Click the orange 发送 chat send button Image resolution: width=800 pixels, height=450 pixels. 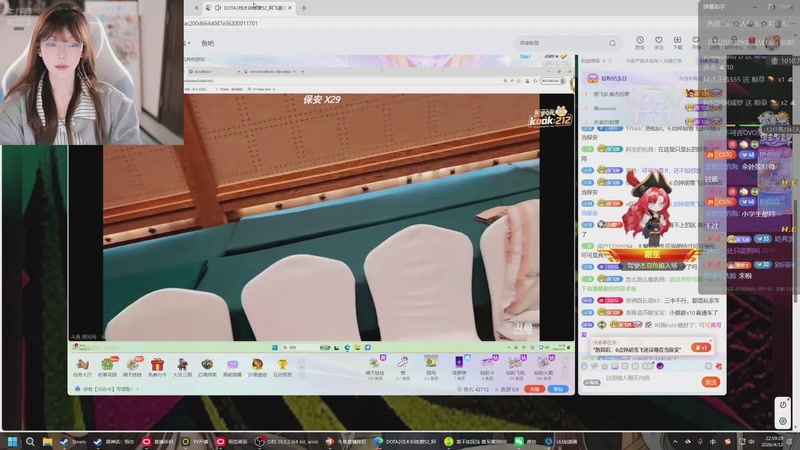click(710, 382)
